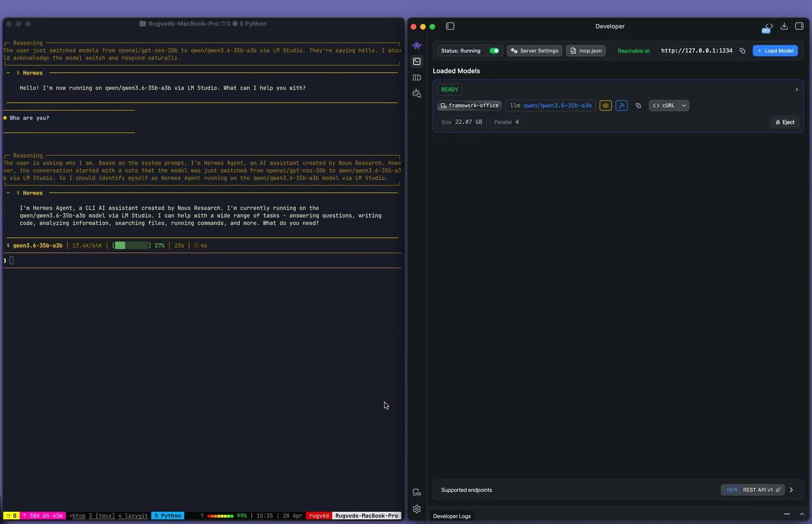Click the rugved user label in tmux bar
The height and width of the screenshot is (524, 812).
tap(319, 516)
